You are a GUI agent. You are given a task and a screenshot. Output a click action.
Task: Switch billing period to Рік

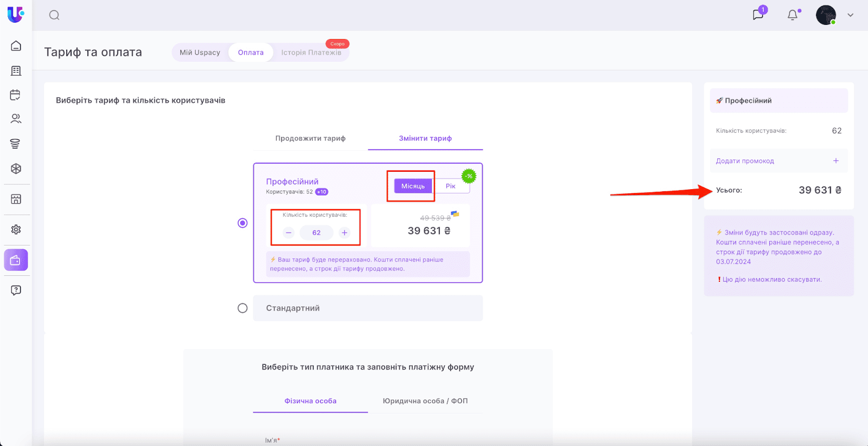[450, 186]
